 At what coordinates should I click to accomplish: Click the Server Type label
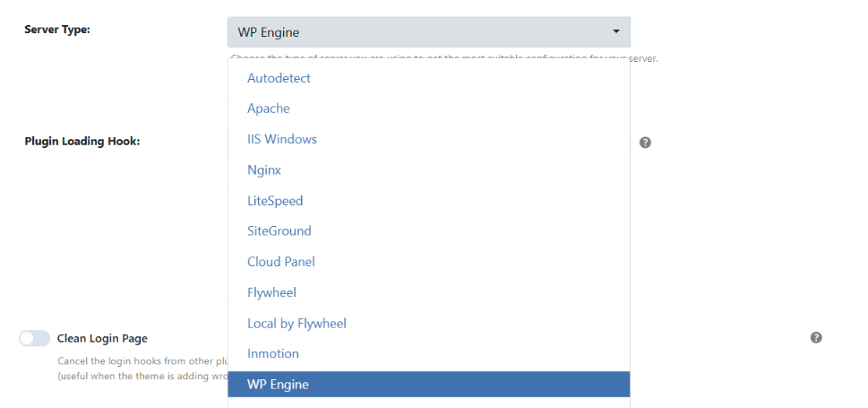tap(57, 30)
